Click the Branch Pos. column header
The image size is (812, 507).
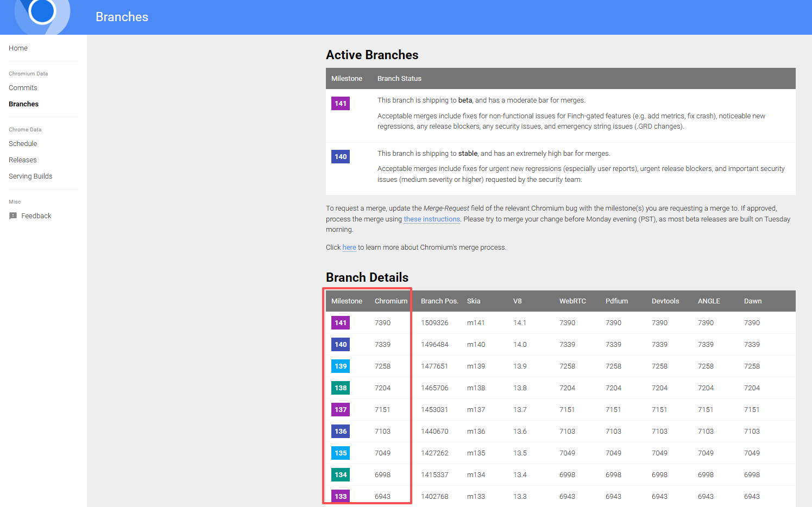(x=439, y=301)
